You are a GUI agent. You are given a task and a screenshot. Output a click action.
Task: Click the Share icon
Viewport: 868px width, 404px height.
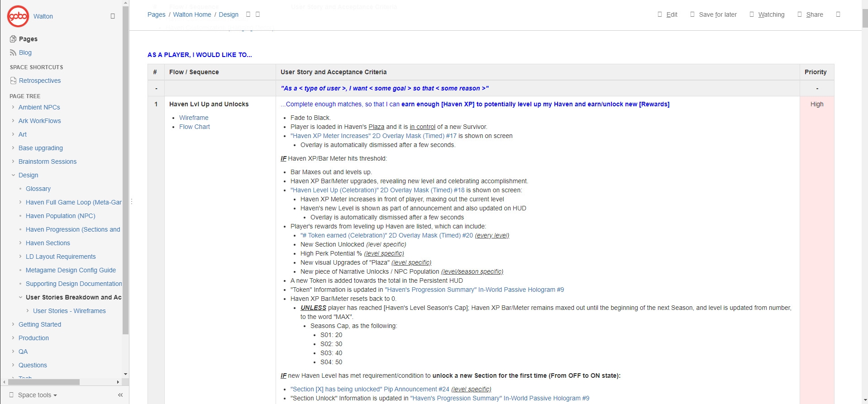pyautogui.click(x=800, y=14)
